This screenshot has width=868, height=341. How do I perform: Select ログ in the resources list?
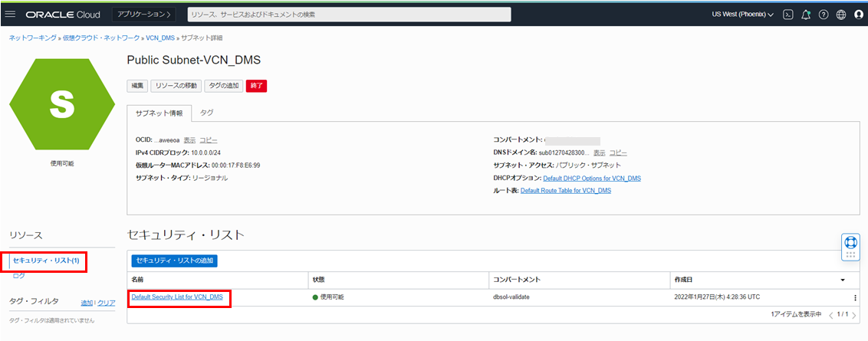tap(18, 276)
